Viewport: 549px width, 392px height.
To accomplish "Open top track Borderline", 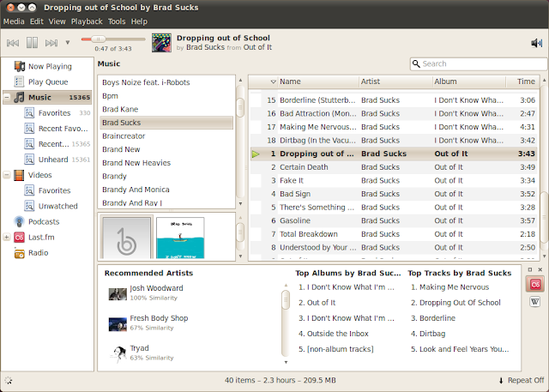I will click(x=433, y=318).
